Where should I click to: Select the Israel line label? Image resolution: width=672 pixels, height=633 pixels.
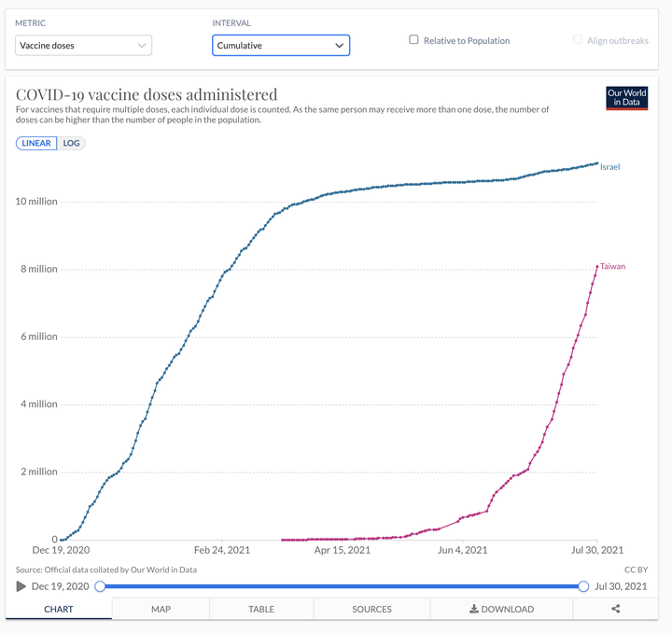(609, 167)
